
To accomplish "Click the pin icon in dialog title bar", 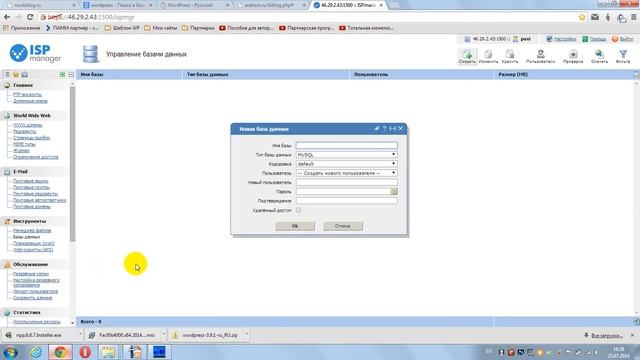I will point(376,129).
